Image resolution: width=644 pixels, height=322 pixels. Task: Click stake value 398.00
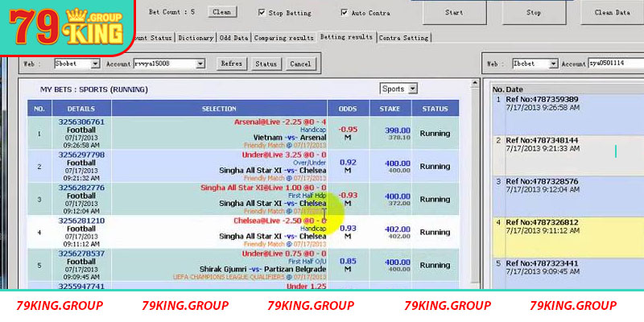click(398, 130)
